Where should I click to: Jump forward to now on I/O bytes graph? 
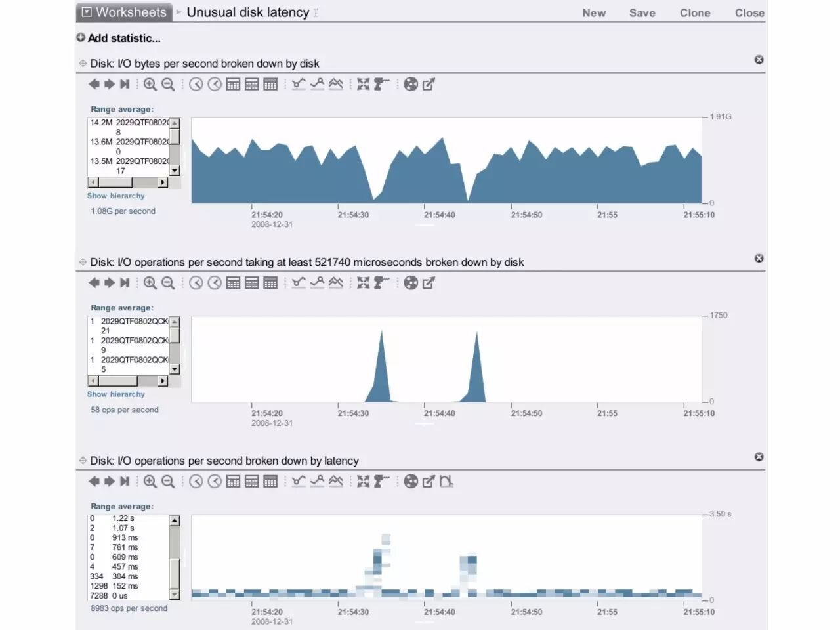coord(125,84)
